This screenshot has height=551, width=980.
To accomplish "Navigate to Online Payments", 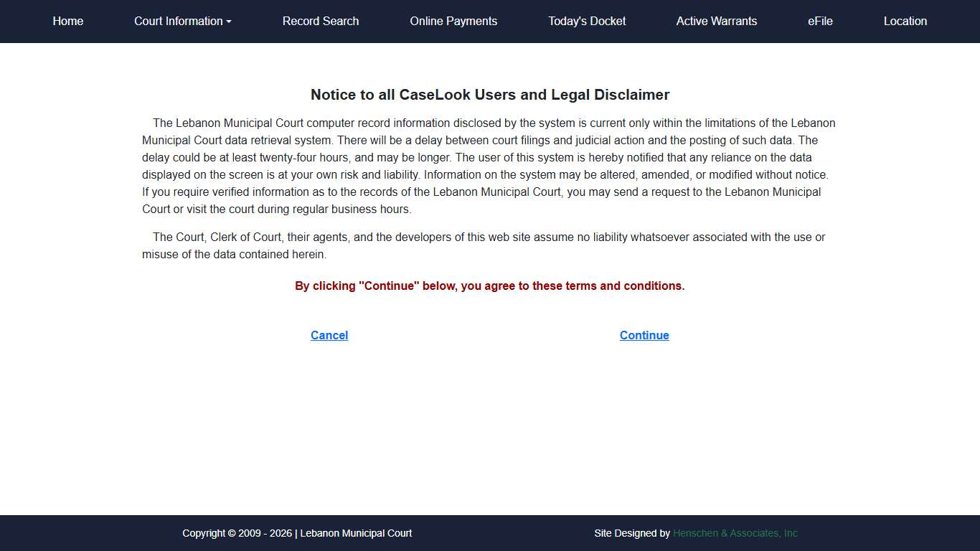I will point(453,22).
